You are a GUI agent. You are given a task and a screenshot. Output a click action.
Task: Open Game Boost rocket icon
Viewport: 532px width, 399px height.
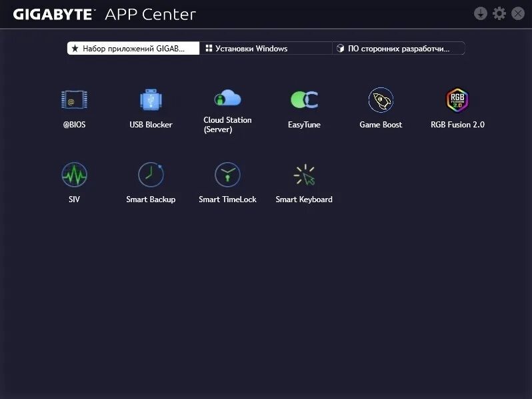(381, 99)
